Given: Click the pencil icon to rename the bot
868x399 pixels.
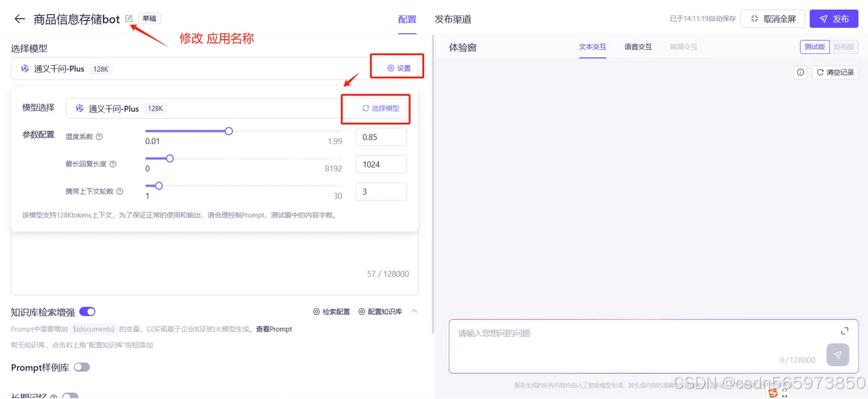Looking at the screenshot, I should [129, 18].
